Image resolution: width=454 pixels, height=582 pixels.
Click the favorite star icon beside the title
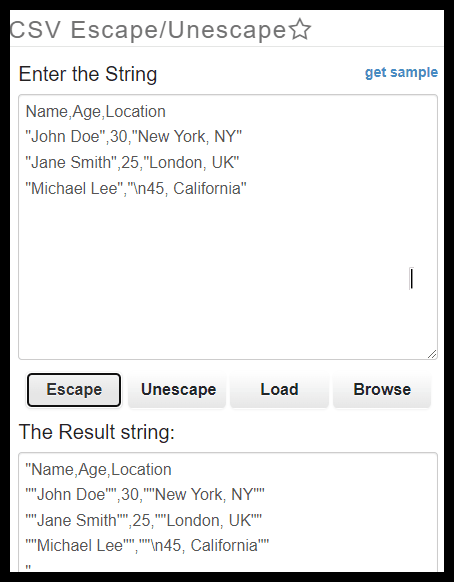point(300,30)
